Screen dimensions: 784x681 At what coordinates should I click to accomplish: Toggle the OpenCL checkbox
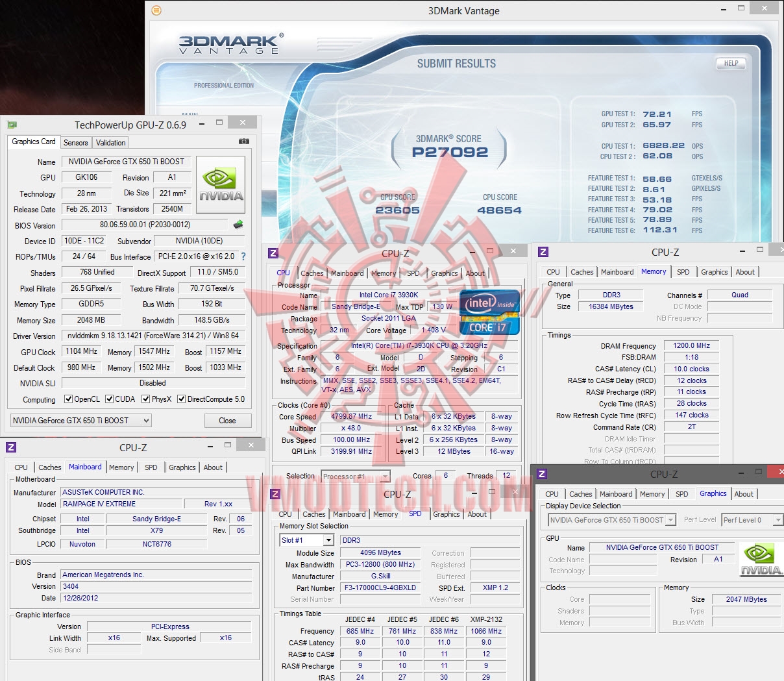tap(69, 399)
